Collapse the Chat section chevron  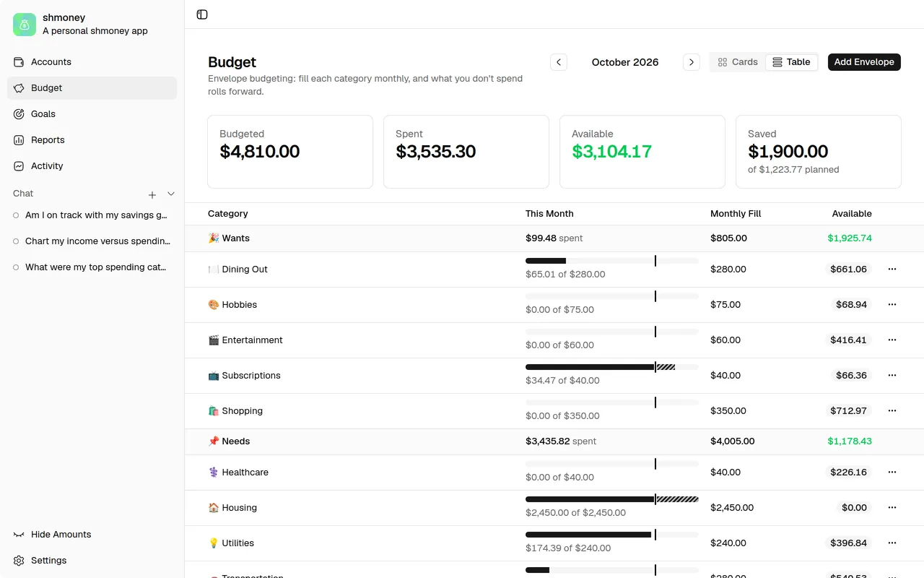click(x=171, y=194)
